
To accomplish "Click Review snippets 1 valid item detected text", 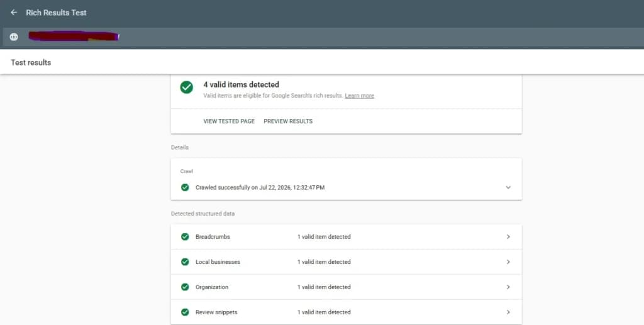I will pyautogui.click(x=324, y=312).
